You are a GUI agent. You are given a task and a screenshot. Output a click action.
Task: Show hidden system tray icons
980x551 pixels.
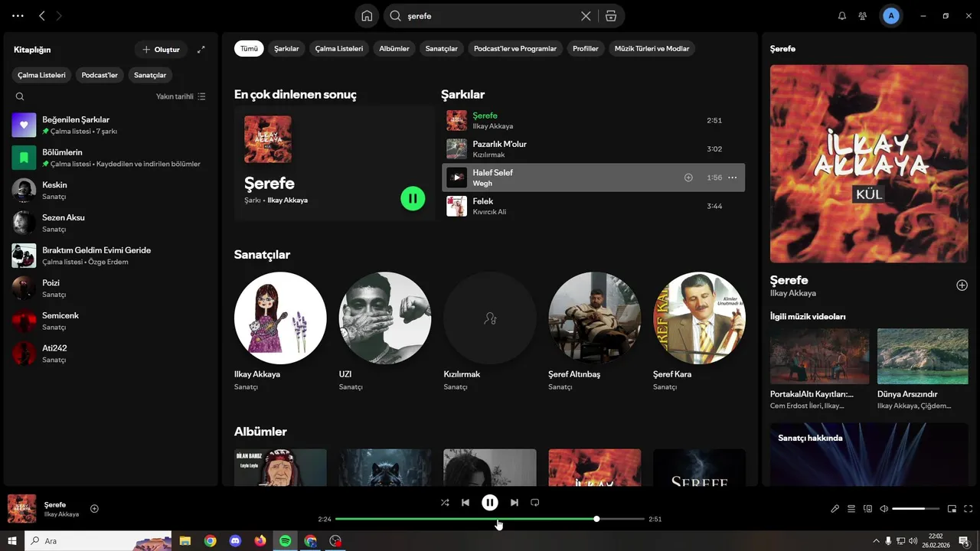pos(875,541)
